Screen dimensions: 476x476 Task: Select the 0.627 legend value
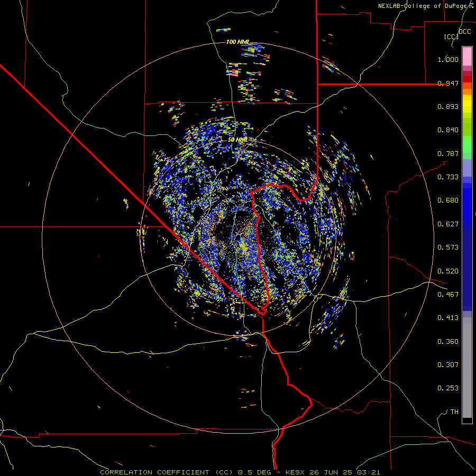[x=448, y=224]
